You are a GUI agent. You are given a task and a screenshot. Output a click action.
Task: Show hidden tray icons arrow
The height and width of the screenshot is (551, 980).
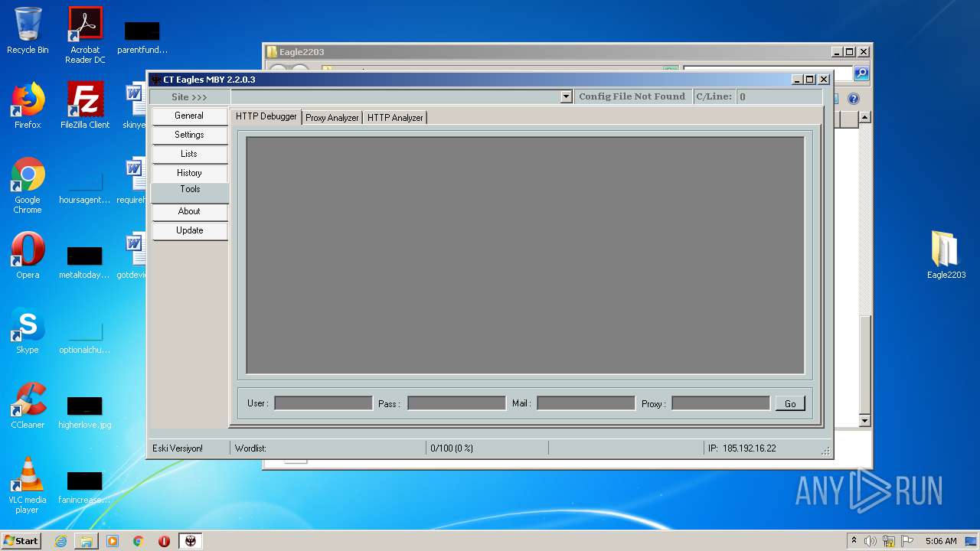coord(854,540)
